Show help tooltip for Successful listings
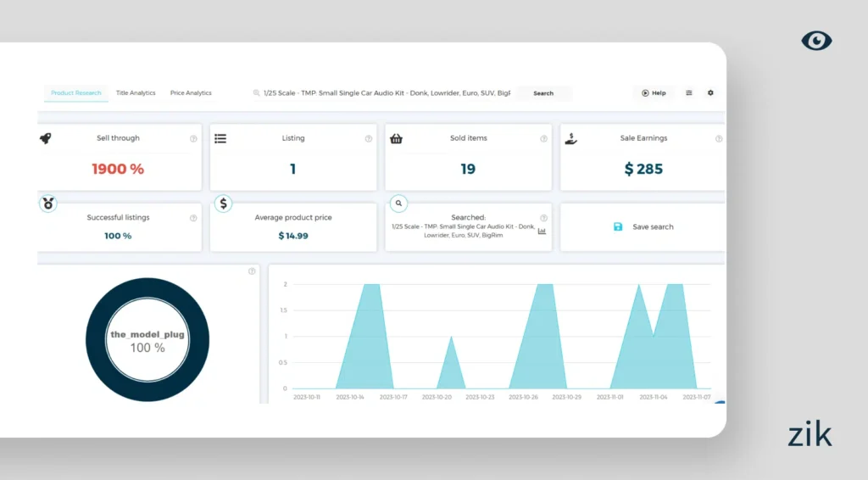Image resolution: width=868 pixels, height=480 pixels. click(193, 218)
